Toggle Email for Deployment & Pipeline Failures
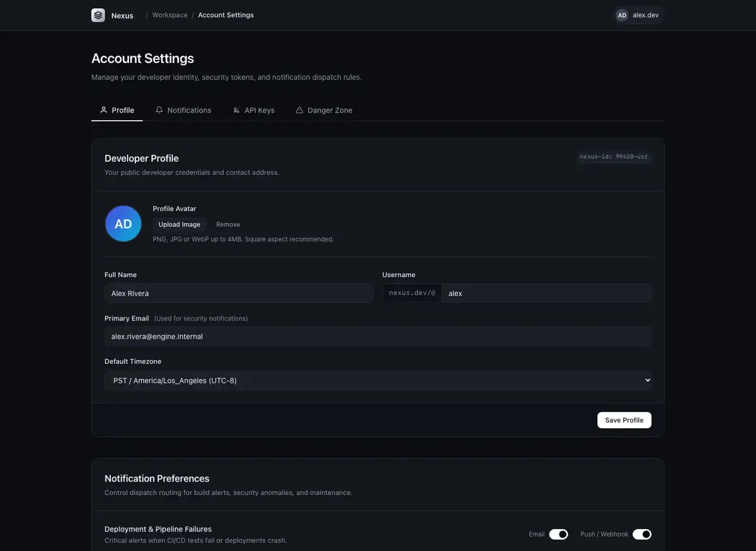The height and width of the screenshot is (551, 756). [x=559, y=534]
